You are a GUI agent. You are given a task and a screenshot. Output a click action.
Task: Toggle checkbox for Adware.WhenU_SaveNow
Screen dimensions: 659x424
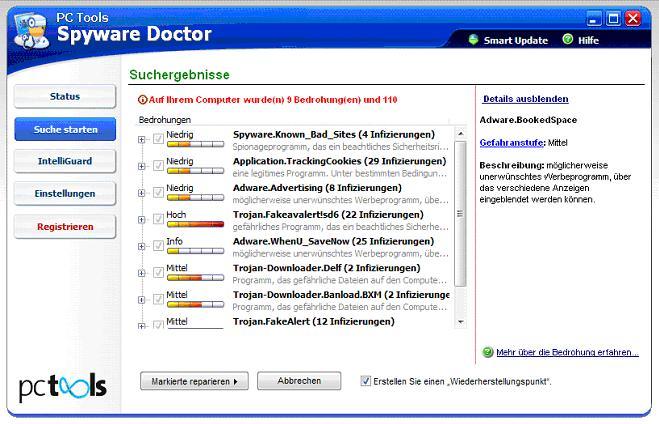(x=158, y=246)
